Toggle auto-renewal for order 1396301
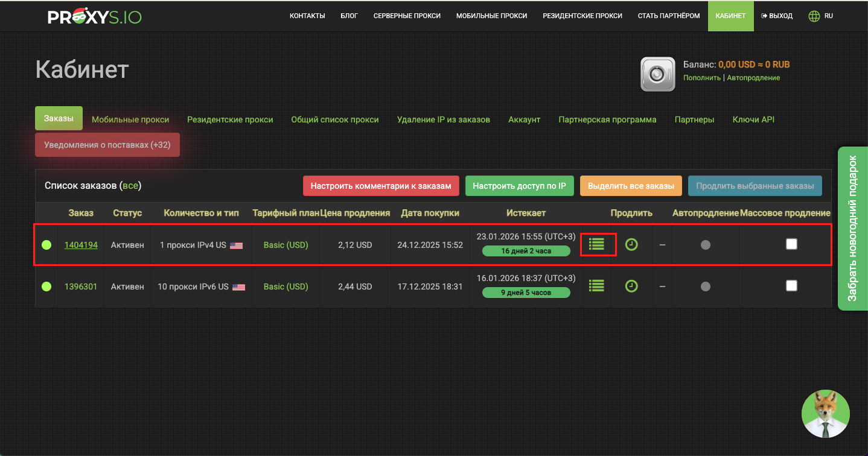The width and height of the screenshot is (868, 456). coord(705,287)
